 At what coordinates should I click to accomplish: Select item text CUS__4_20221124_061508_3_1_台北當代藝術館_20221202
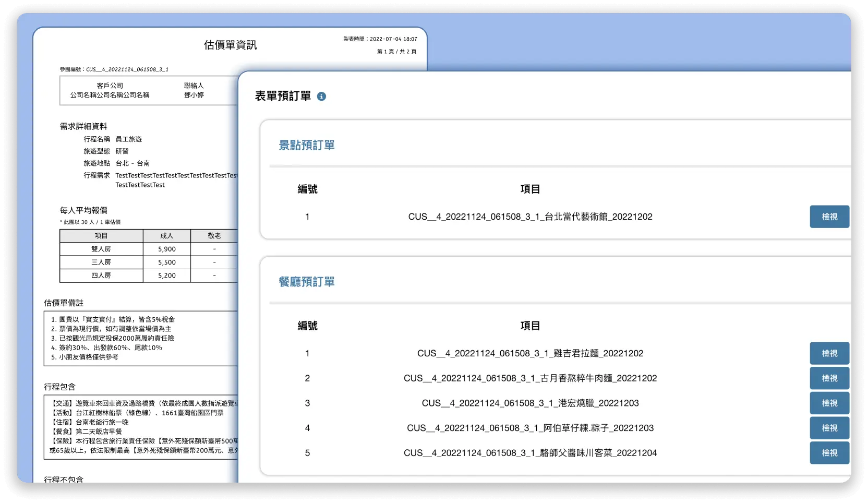pyautogui.click(x=530, y=217)
